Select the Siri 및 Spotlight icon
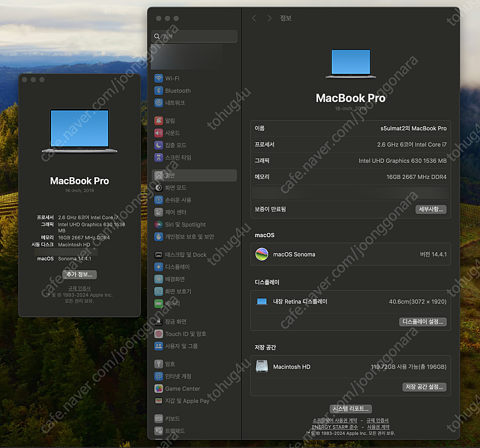The height and width of the screenshot is (448, 480). (x=158, y=225)
